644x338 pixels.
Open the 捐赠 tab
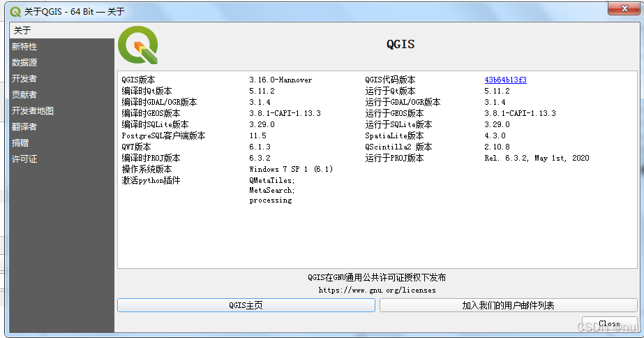click(61, 142)
